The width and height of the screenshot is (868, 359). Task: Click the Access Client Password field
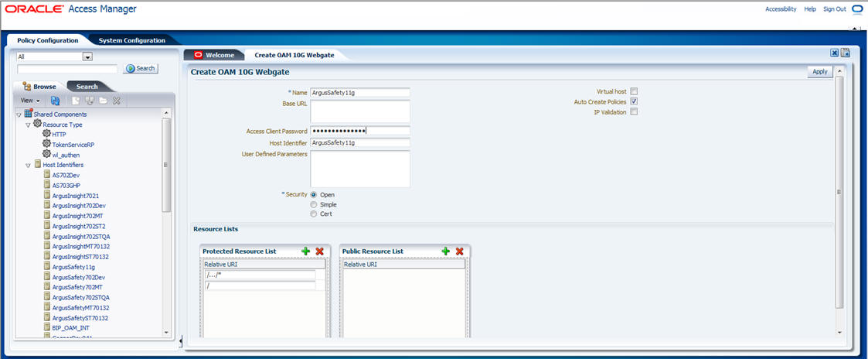click(x=360, y=131)
